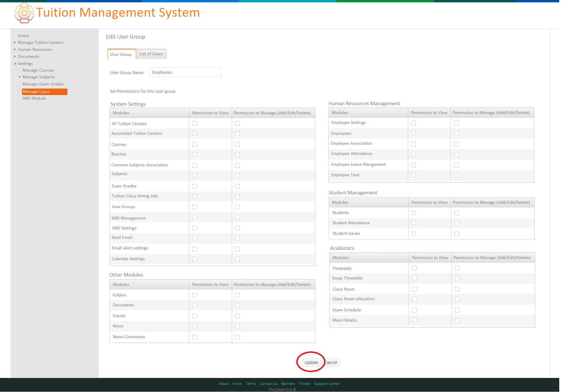The image size is (561, 392).
Task: Switch to the List of Users tab
Action: point(151,54)
